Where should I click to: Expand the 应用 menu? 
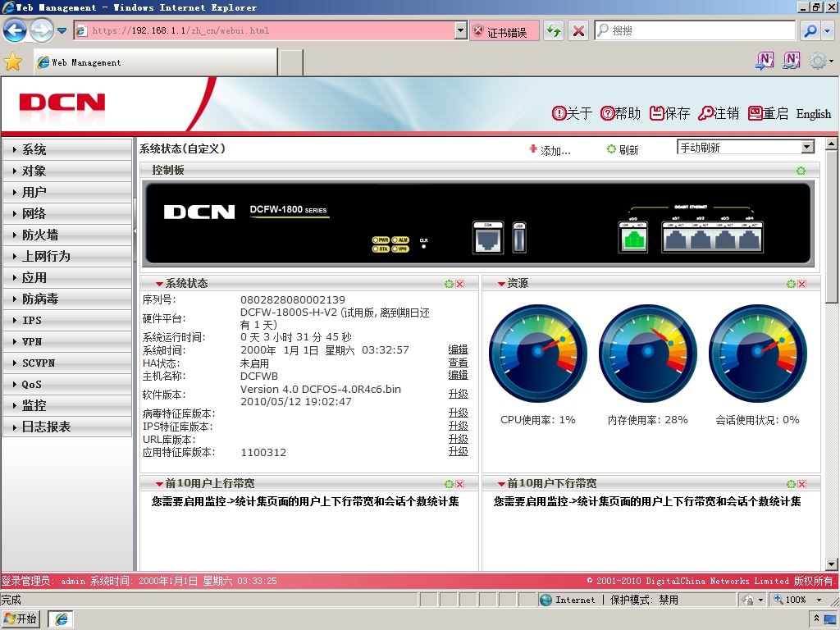click(67, 277)
